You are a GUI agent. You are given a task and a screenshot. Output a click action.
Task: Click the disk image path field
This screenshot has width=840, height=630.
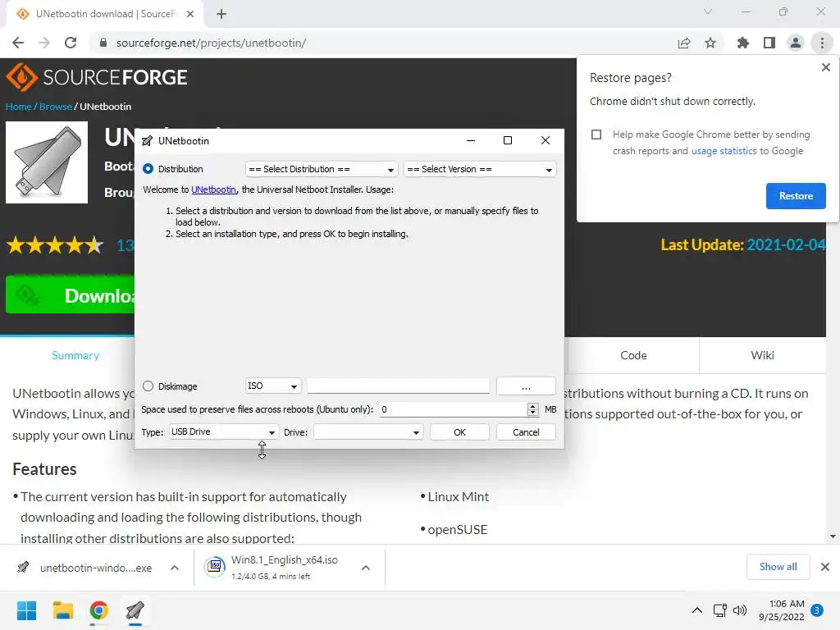(x=398, y=386)
